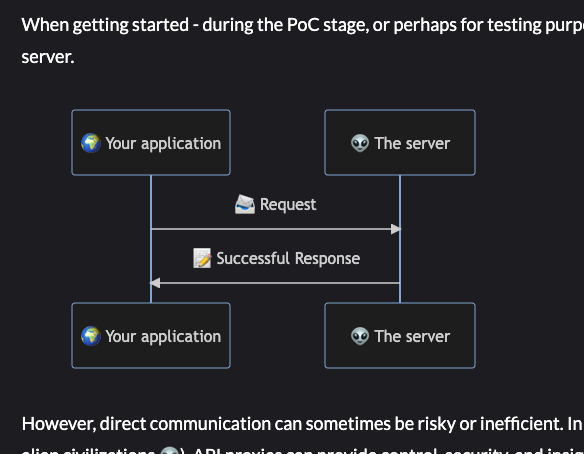The height and width of the screenshot is (454, 584).
Task: Click the 'Successful Response' message label
Action: coord(288,258)
